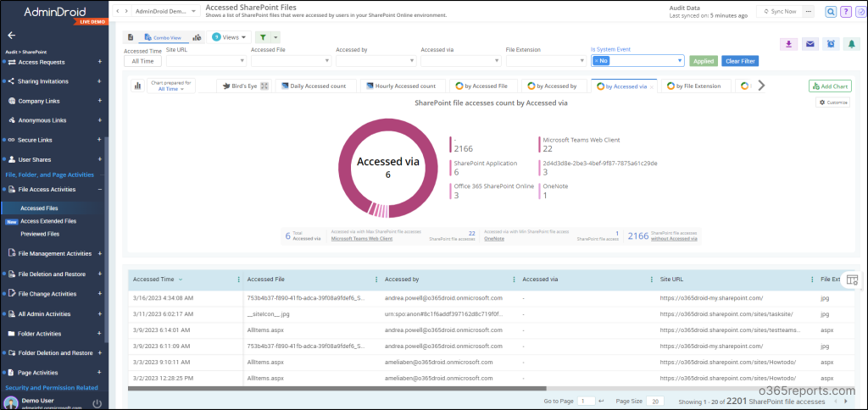Click the next page arrow in pagination
Viewport: 868px width, 410px height.
[x=845, y=402]
